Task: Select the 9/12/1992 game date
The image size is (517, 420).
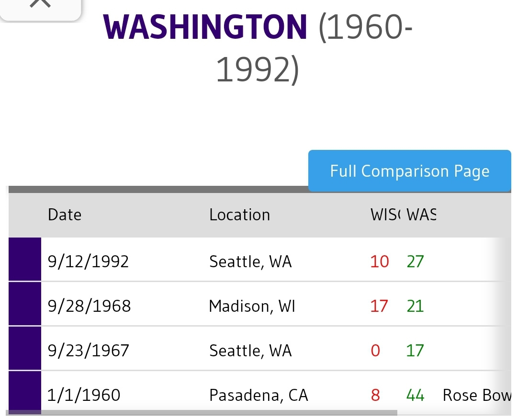Action: coord(88,261)
